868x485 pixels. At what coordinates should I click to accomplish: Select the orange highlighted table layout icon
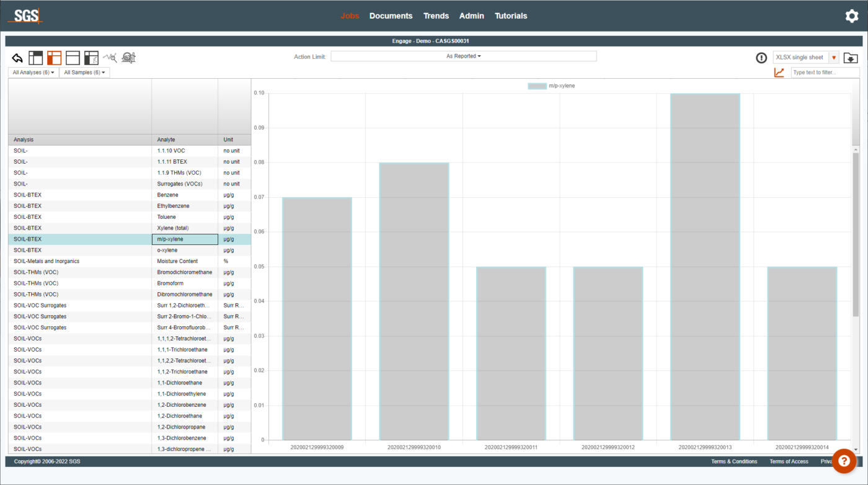point(54,58)
